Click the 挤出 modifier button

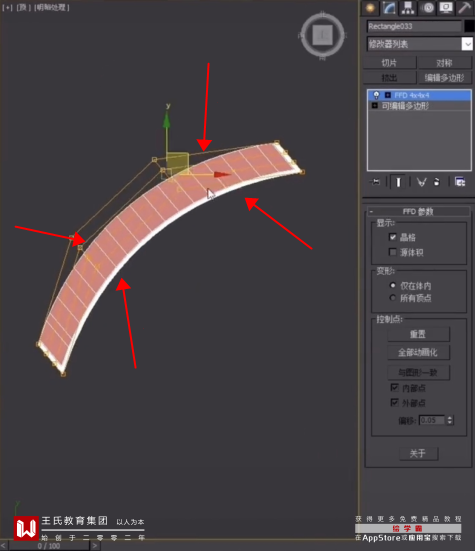point(389,78)
